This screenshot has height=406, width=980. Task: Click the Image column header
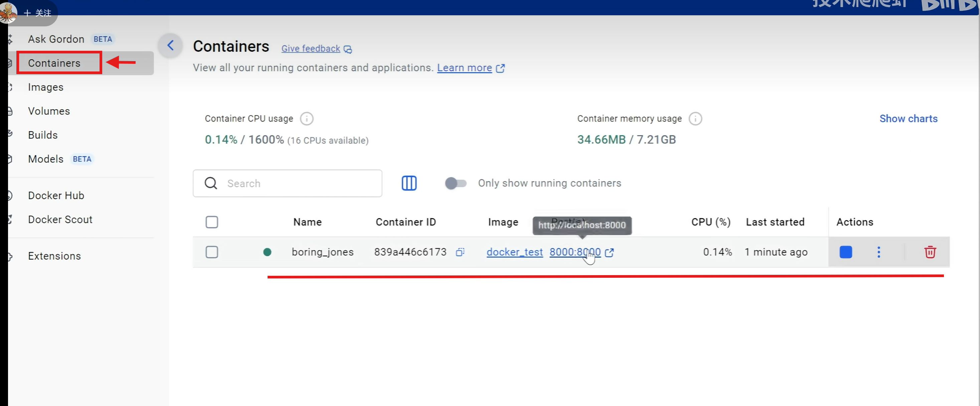(503, 222)
